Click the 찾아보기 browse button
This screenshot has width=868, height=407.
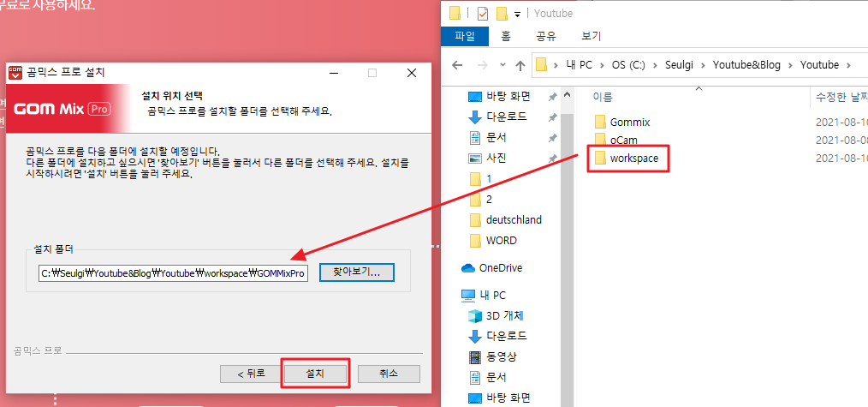tap(356, 272)
